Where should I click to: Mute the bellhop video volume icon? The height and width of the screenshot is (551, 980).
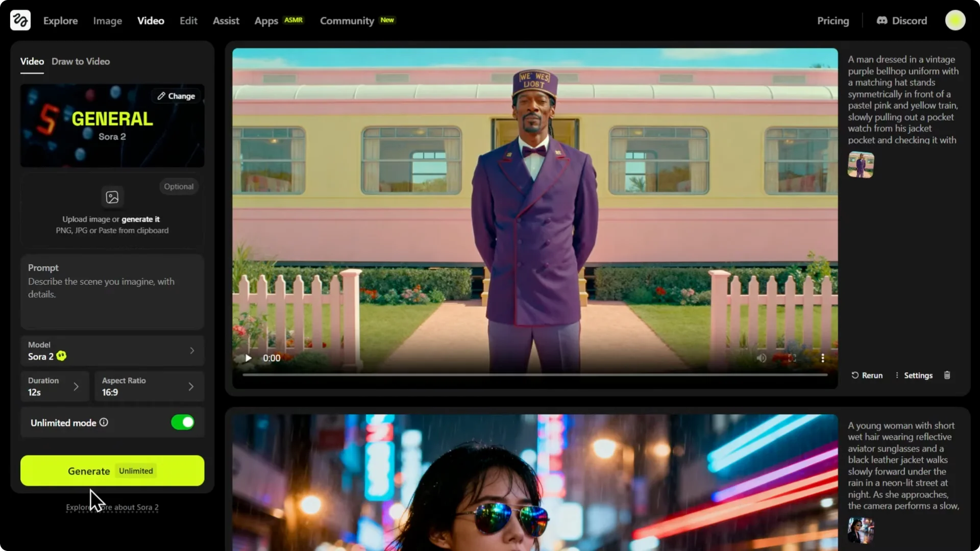761,358
